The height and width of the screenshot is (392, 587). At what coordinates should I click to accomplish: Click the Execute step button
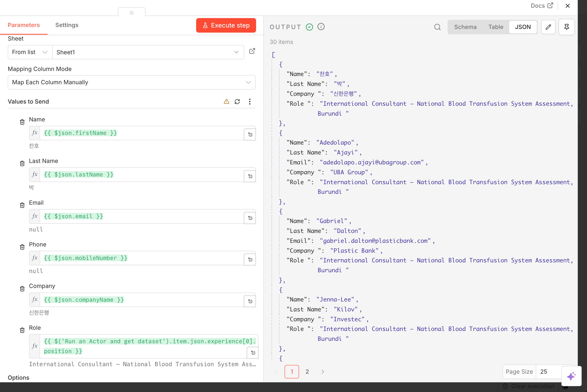[226, 25]
